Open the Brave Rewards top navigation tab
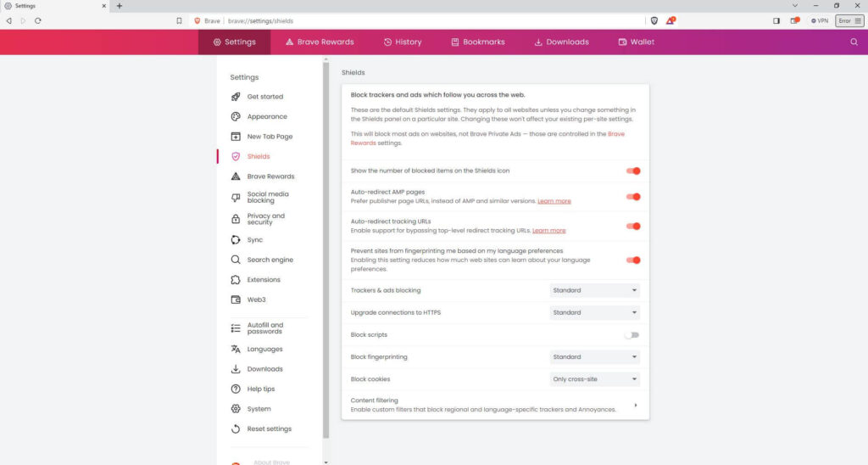 (320, 42)
